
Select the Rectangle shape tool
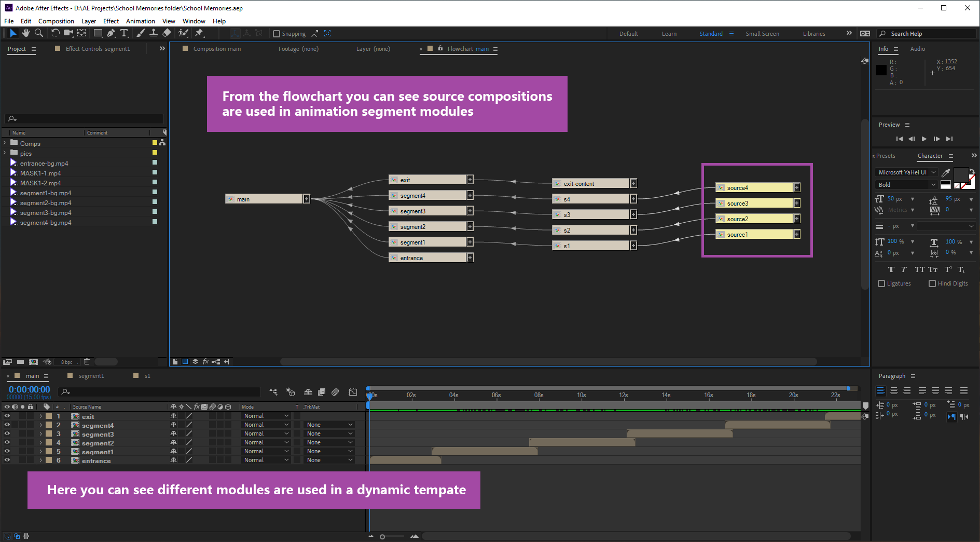pos(98,33)
